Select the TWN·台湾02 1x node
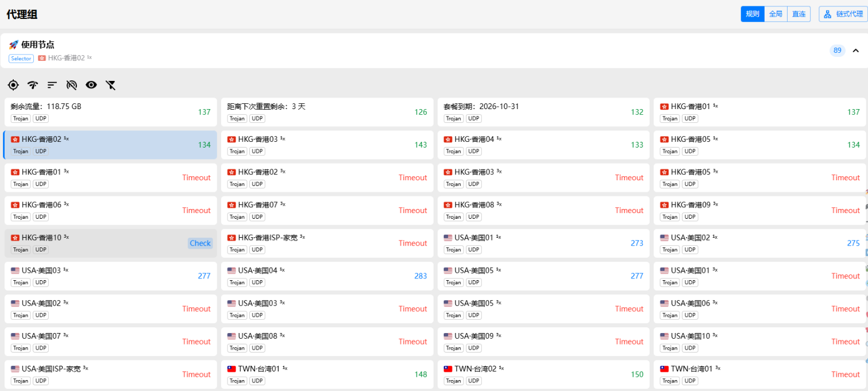The image size is (868, 391). (543, 374)
